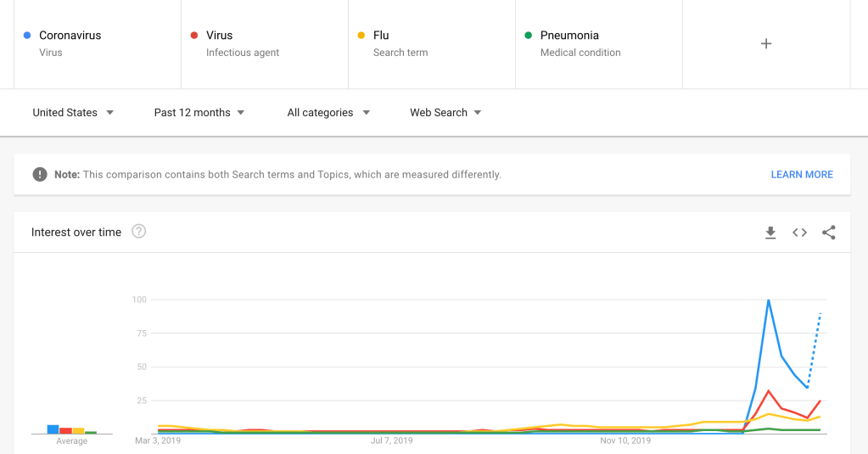The width and height of the screenshot is (868, 454).
Task: Download the Interest over time chart data
Action: pyautogui.click(x=770, y=233)
